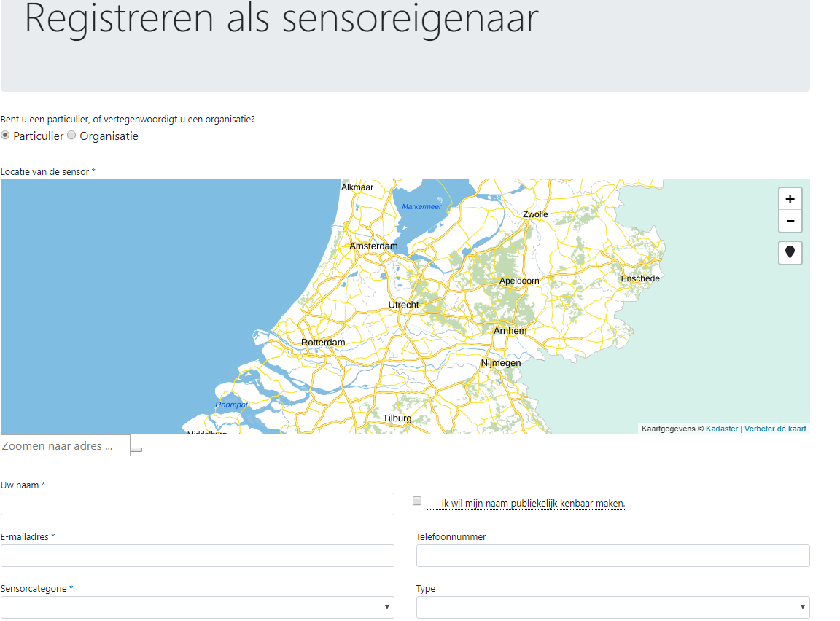Open the Kadaster attribution link
Viewport: 840px width, 621px height.
tap(721, 429)
